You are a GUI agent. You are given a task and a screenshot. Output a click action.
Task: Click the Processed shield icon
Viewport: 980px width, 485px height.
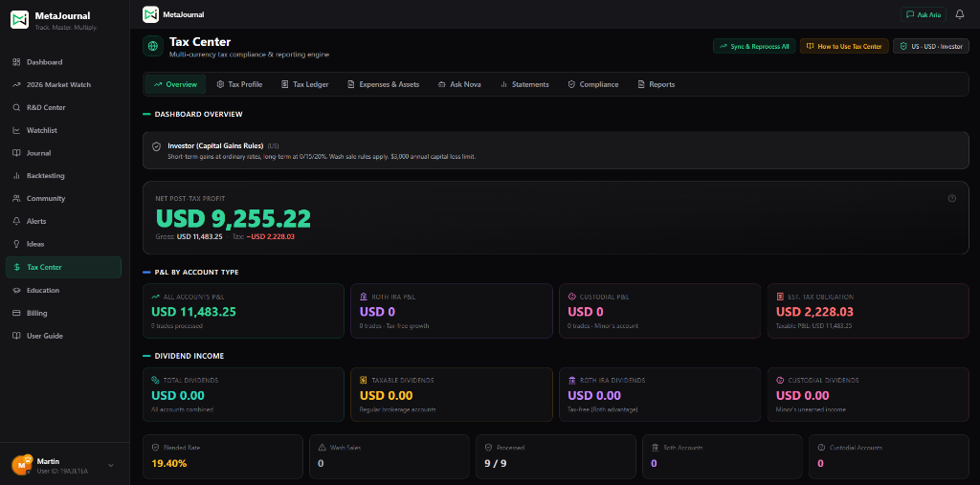(x=489, y=448)
